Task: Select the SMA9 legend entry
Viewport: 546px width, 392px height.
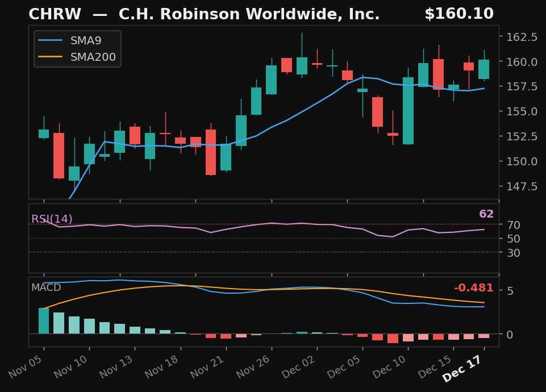Action: pos(70,40)
